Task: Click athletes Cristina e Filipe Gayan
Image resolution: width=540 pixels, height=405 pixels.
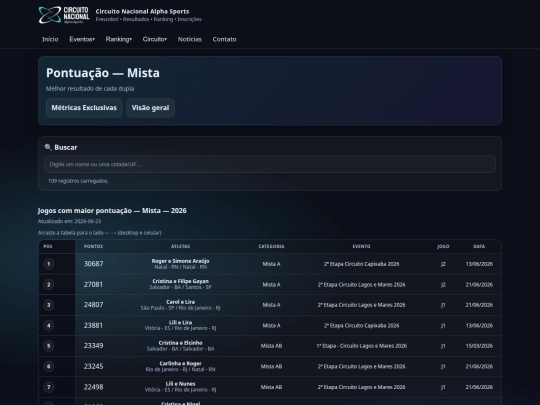Action: click(180, 281)
